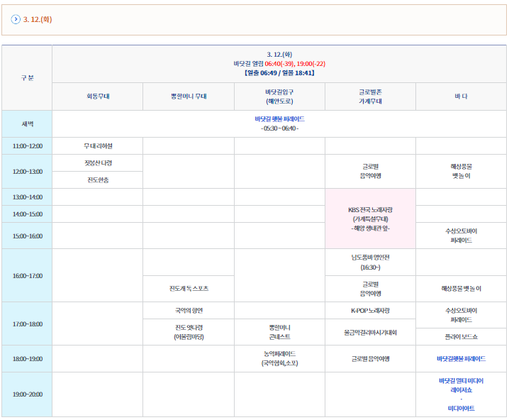
Task: Click the "11:00~12:00" time slot
Action: coord(27,146)
